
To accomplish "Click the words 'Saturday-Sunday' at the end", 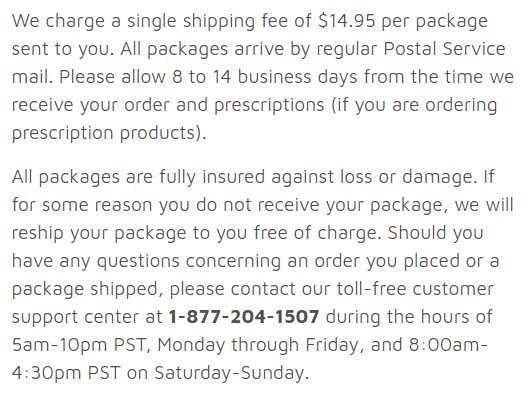I will point(231,373).
